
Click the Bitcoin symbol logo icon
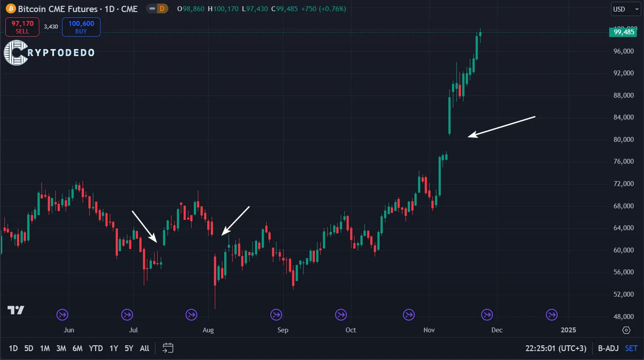(10, 8)
